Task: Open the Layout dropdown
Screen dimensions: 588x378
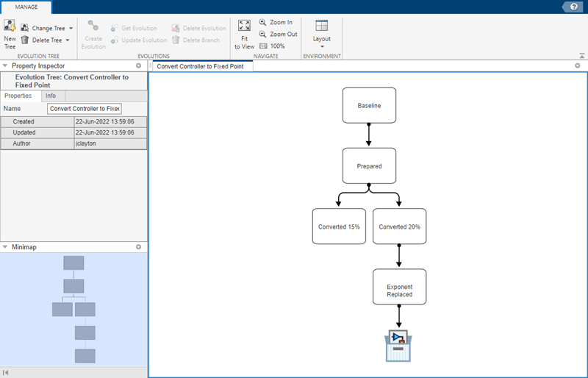Action: (x=322, y=35)
